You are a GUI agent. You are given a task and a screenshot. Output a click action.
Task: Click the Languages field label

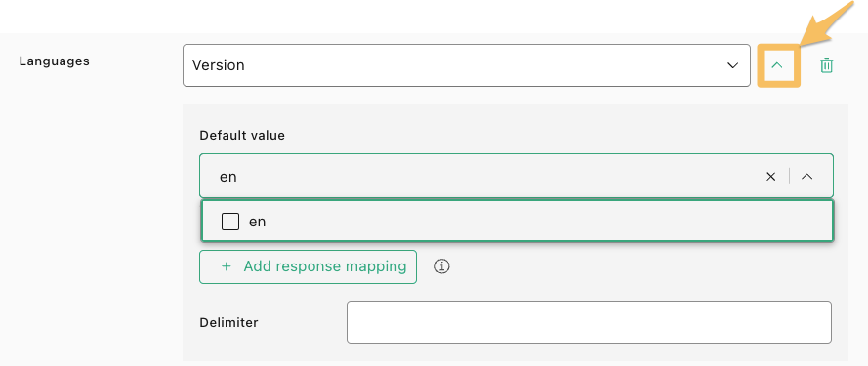55,61
